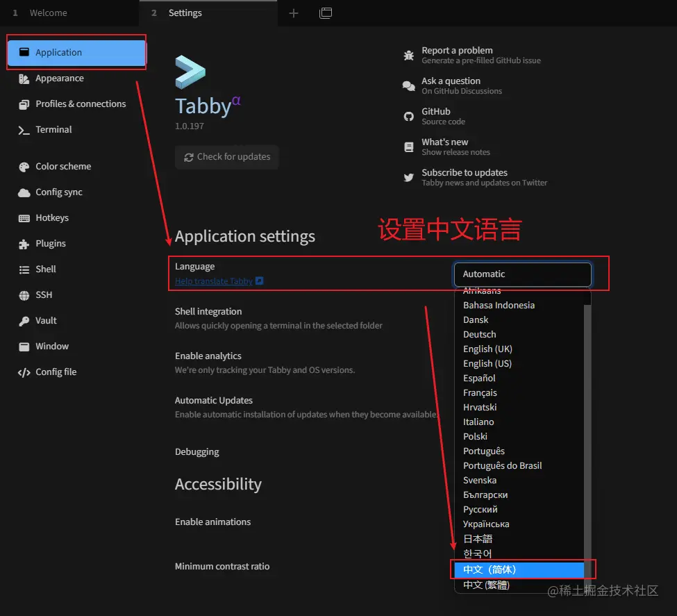Click the profiles window icon in tab bar

click(x=326, y=13)
